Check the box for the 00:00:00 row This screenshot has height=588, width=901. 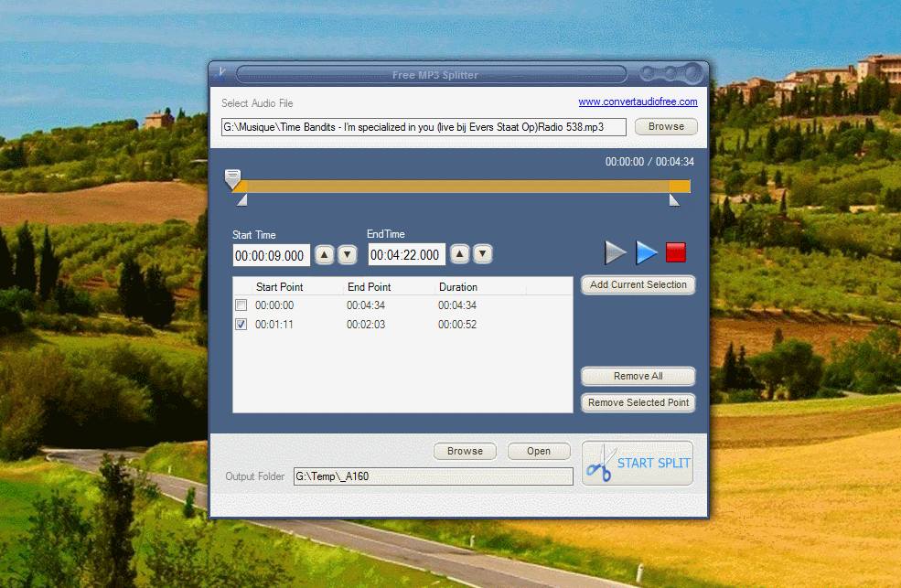coord(241,305)
